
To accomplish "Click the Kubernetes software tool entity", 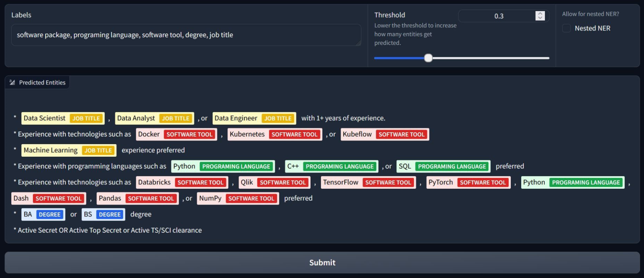I will click(x=275, y=134).
